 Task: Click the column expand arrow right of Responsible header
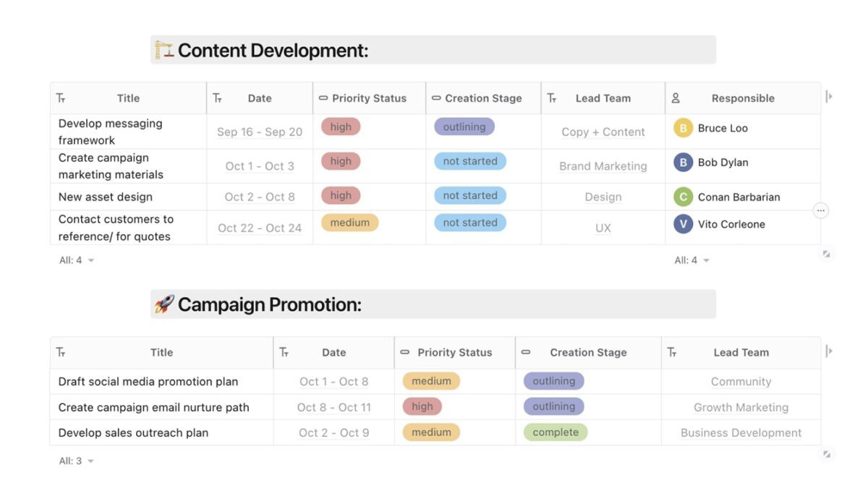click(x=829, y=97)
